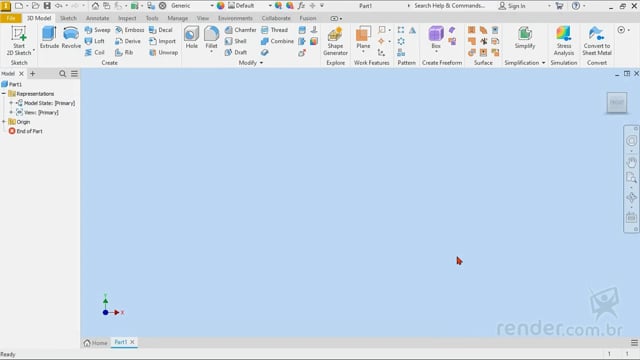This screenshot has height=360, width=640.
Task: Select the Revolve tool
Action: pos(71,38)
